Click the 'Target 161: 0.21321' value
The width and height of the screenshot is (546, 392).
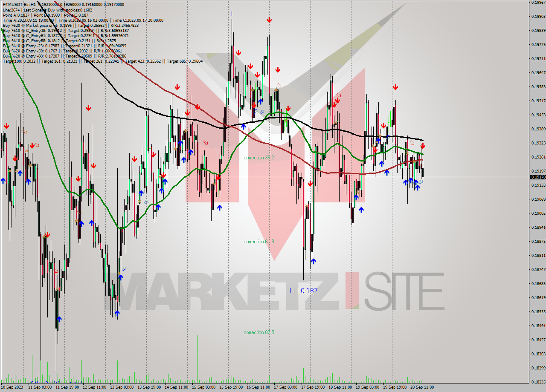(x=59, y=61)
